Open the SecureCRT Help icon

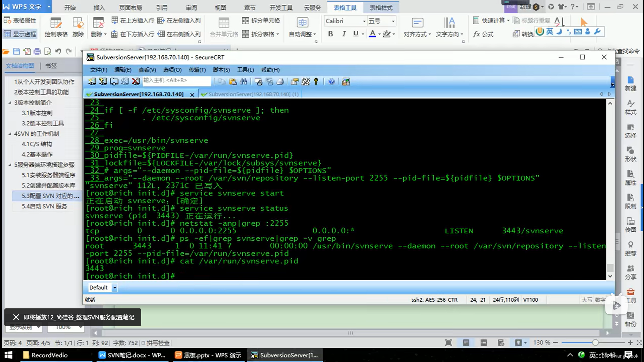point(331,81)
